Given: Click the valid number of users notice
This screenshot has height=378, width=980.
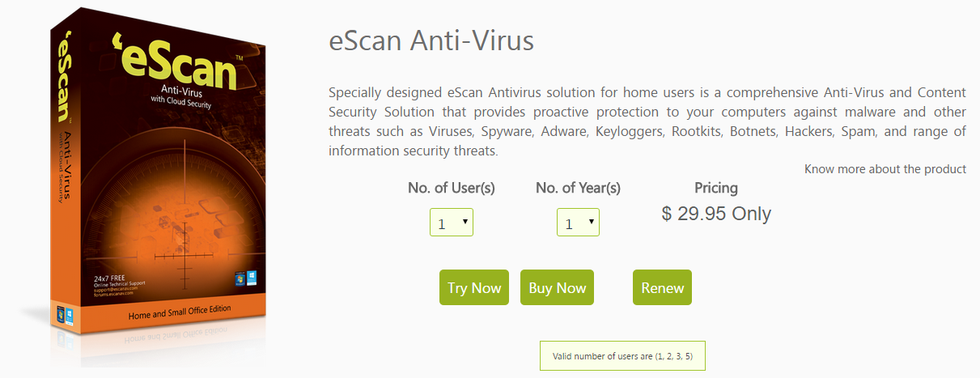Looking at the screenshot, I should click(x=622, y=355).
